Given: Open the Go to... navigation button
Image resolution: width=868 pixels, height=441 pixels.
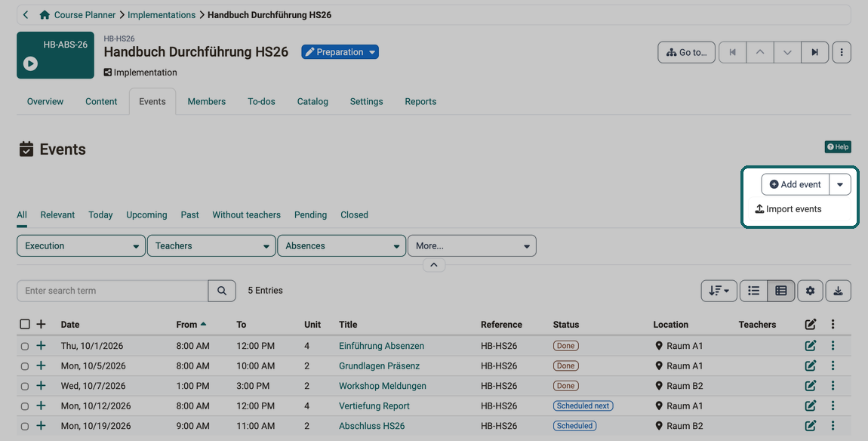Looking at the screenshot, I should 686,52.
